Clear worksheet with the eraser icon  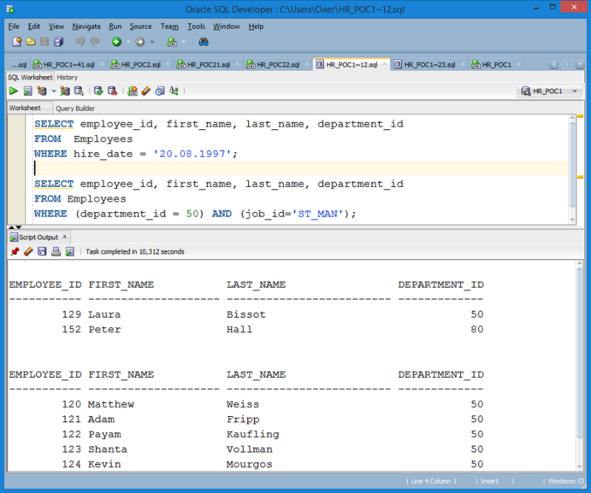[146, 91]
